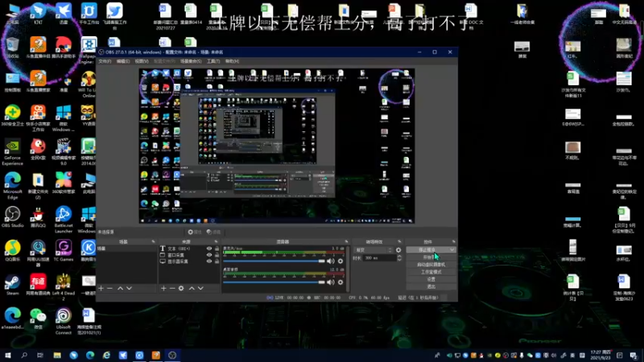The height and width of the screenshot is (362, 644).
Task: Expand the stop streaming button dropdown arrow
Action: coord(452,250)
